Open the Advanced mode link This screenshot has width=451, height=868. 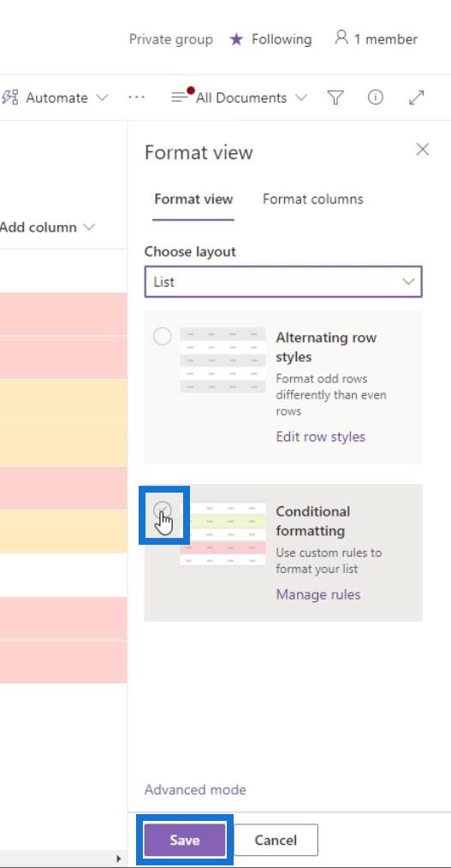[196, 790]
